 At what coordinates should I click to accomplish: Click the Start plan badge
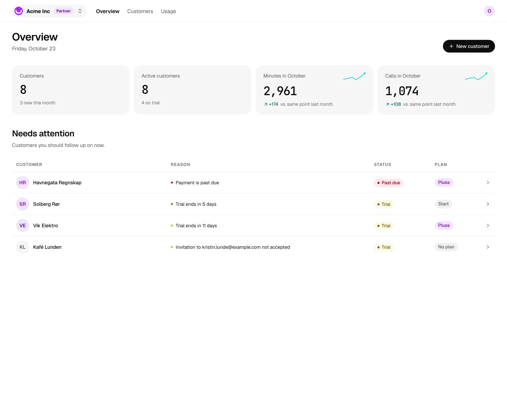pyautogui.click(x=443, y=204)
